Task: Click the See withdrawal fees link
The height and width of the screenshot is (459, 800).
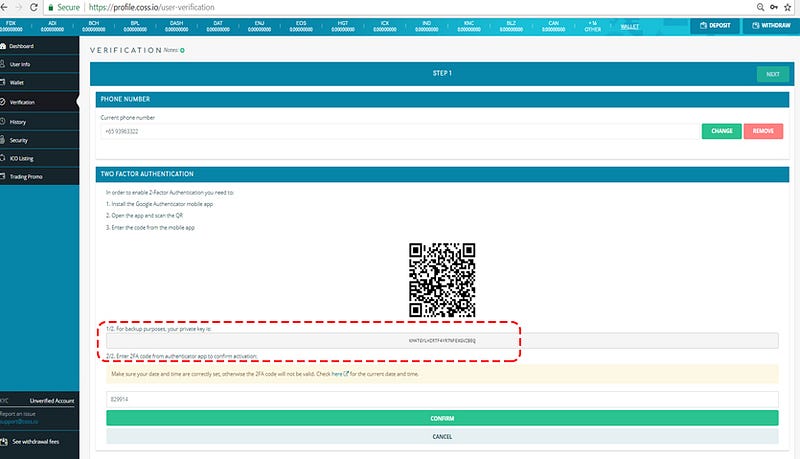Action: click(x=36, y=442)
